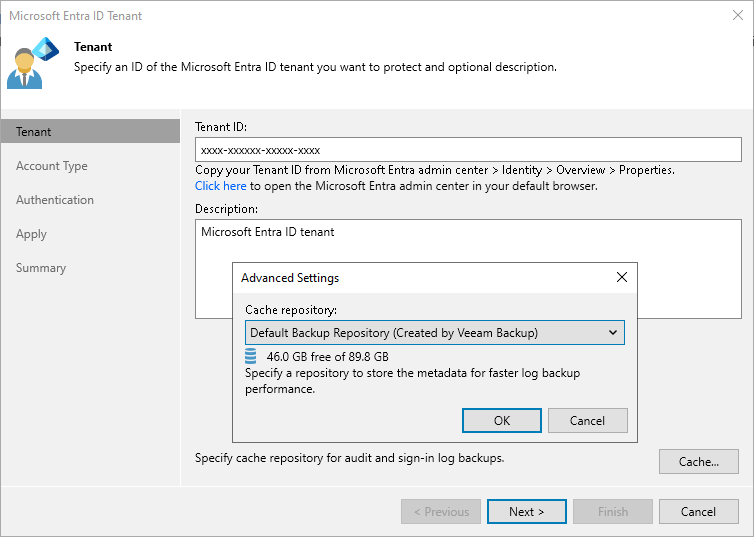Close the Microsoft Entra ID Tenant window
The height and width of the screenshot is (537, 754).
tap(738, 15)
